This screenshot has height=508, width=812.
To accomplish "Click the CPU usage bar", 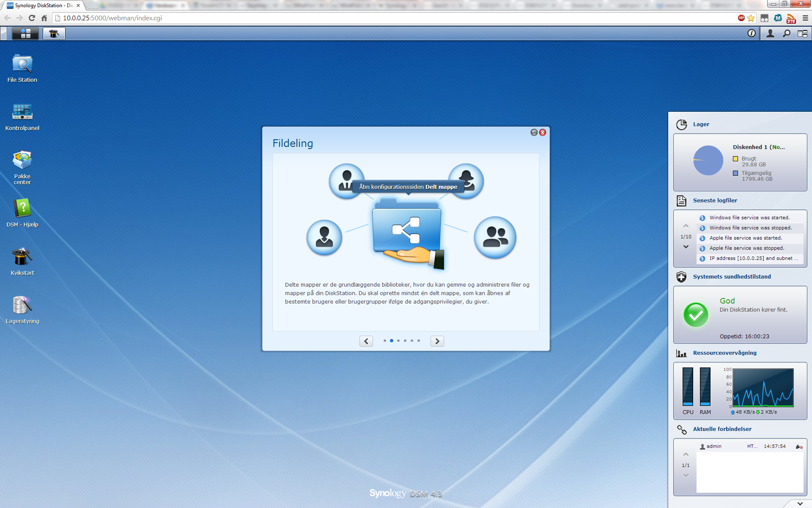I will (x=688, y=387).
